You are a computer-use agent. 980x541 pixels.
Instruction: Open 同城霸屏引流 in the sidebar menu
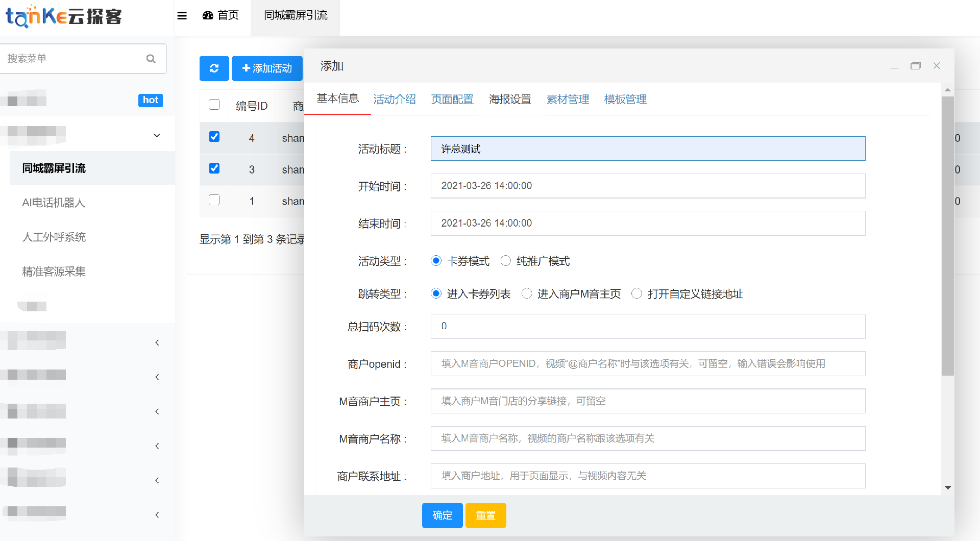[92, 168]
